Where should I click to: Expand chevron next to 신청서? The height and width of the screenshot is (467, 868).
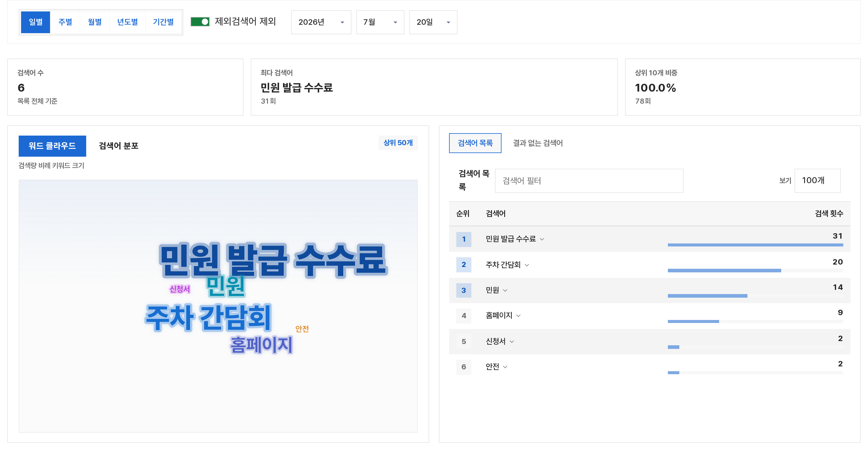[511, 342]
